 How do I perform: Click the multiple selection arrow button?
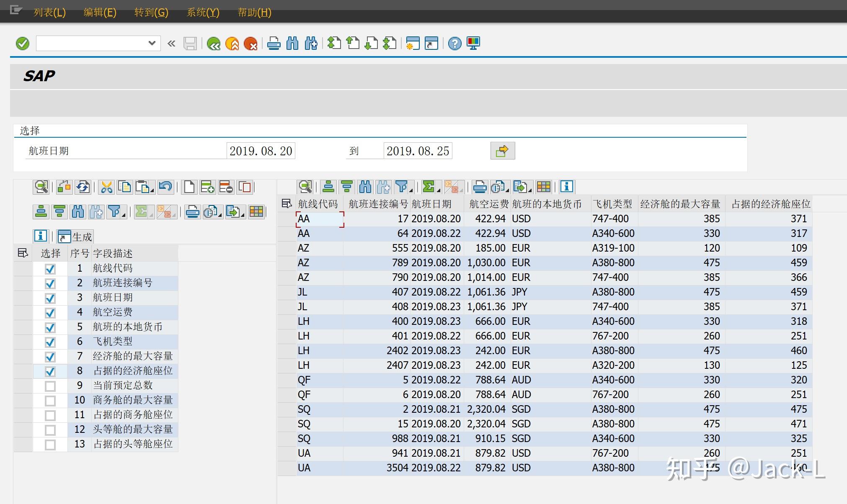503,151
